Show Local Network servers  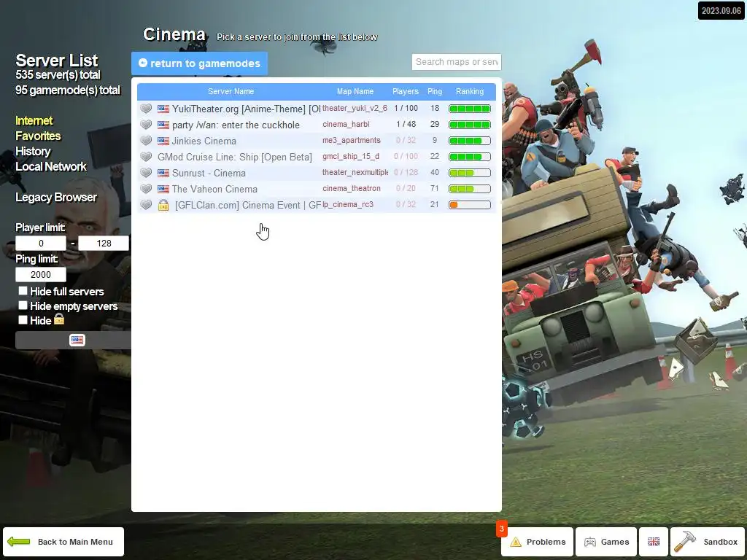tap(51, 167)
